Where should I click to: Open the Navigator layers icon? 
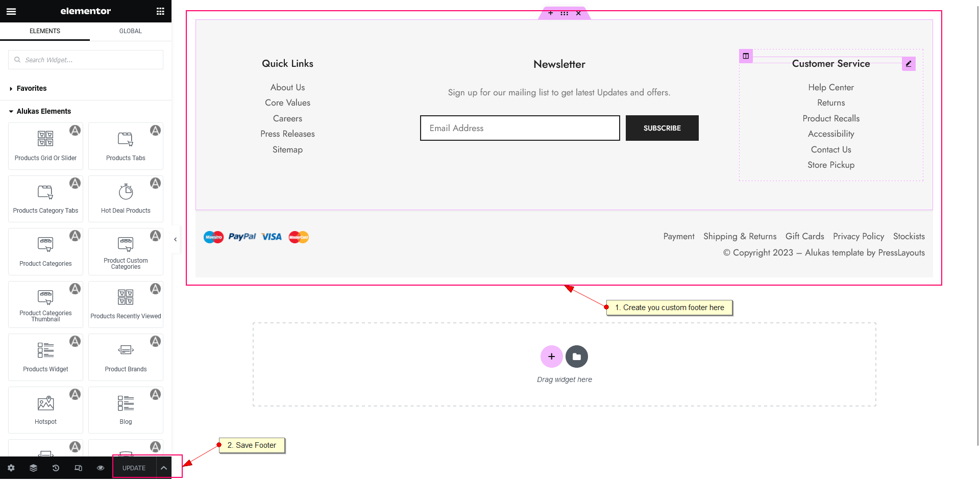click(34, 468)
